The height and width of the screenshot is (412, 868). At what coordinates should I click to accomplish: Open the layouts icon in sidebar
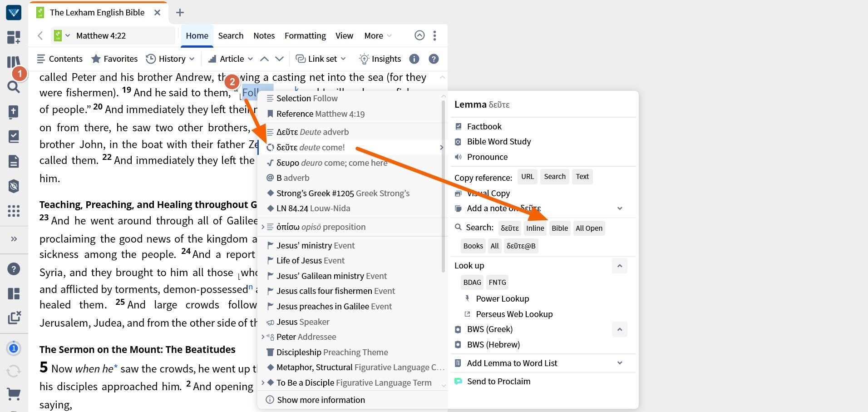(14, 293)
